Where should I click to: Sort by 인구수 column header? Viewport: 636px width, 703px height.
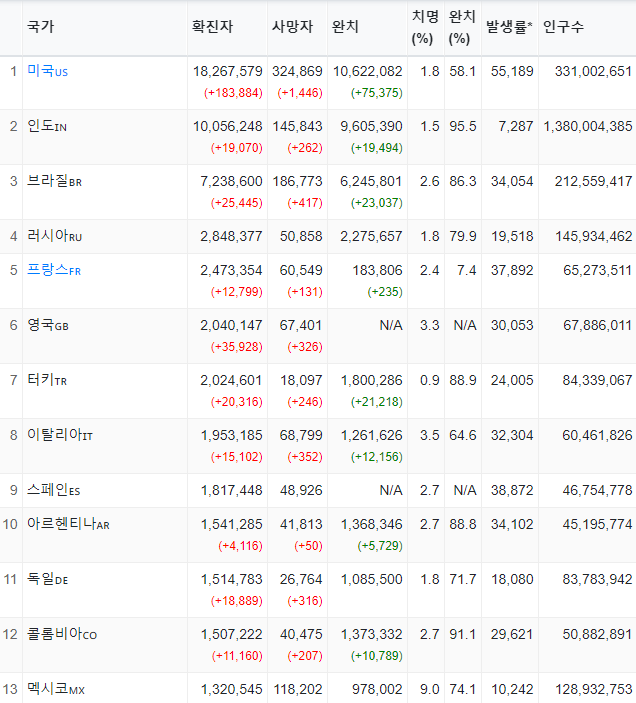563,26
